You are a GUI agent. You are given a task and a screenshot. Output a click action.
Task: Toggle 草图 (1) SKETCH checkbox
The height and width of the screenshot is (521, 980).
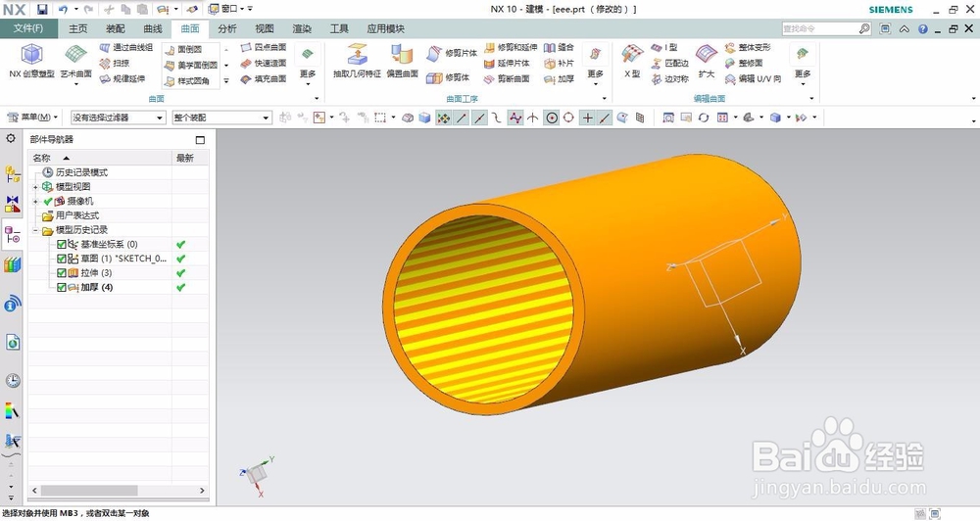61,259
